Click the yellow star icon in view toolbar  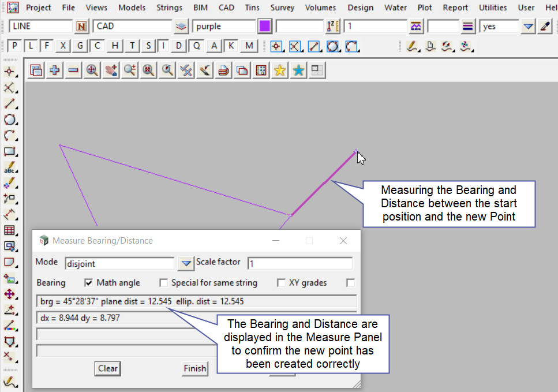tap(280, 70)
